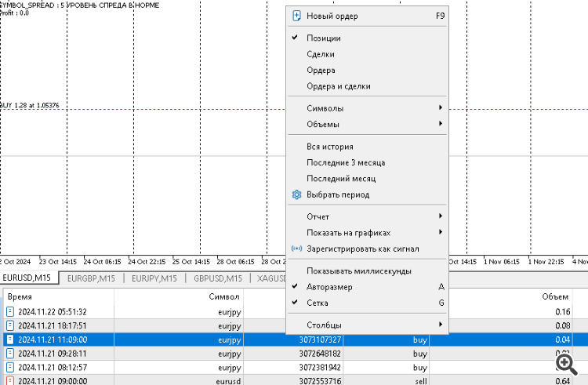Viewport: 588px width, 385px height.
Task: Choose Последние 3 месяца history range
Action: pyautogui.click(x=346, y=162)
